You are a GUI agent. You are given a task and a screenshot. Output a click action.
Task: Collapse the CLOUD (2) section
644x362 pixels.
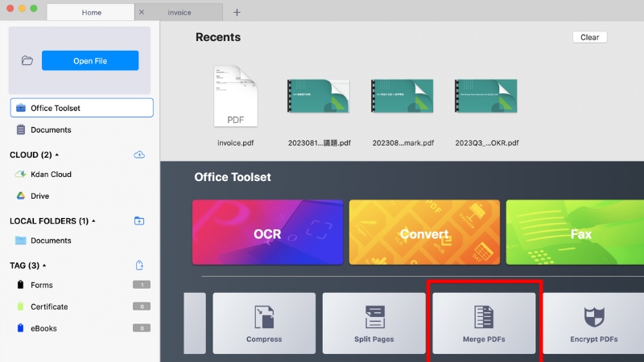click(x=56, y=154)
